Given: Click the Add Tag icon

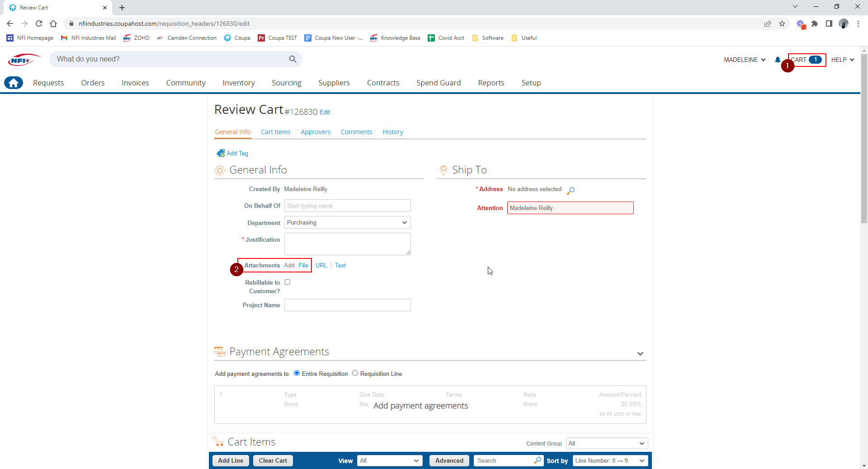Looking at the screenshot, I should [221, 153].
